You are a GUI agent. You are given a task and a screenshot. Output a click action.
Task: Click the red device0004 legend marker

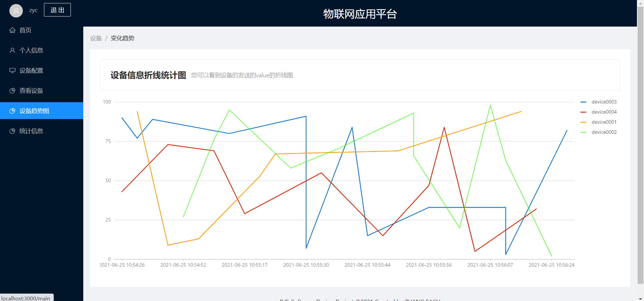pyautogui.click(x=583, y=112)
